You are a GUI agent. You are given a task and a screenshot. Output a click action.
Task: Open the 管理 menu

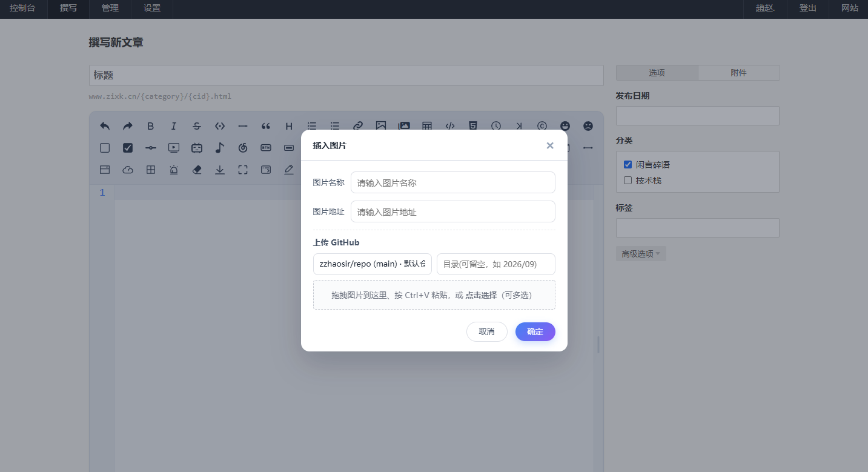click(x=110, y=8)
